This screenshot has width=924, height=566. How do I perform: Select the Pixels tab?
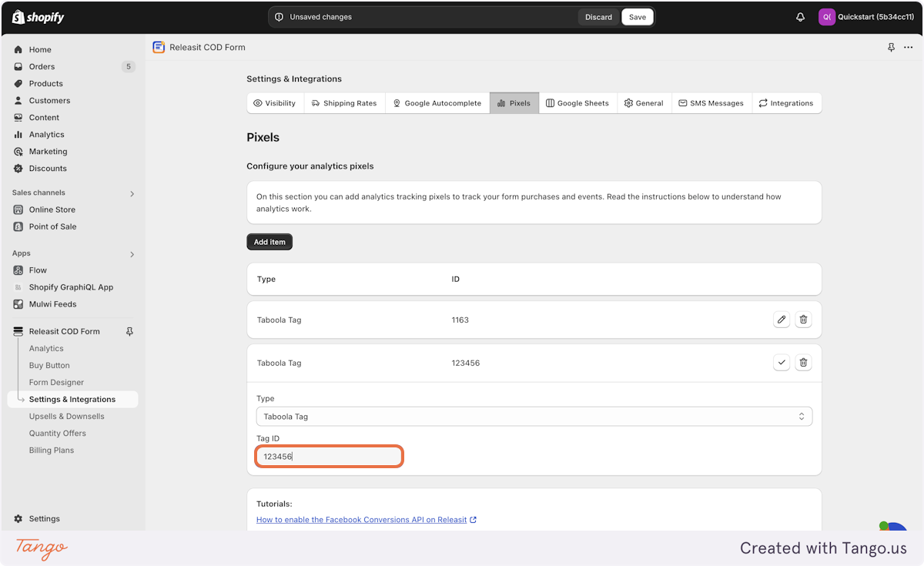pyautogui.click(x=514, y=103)
